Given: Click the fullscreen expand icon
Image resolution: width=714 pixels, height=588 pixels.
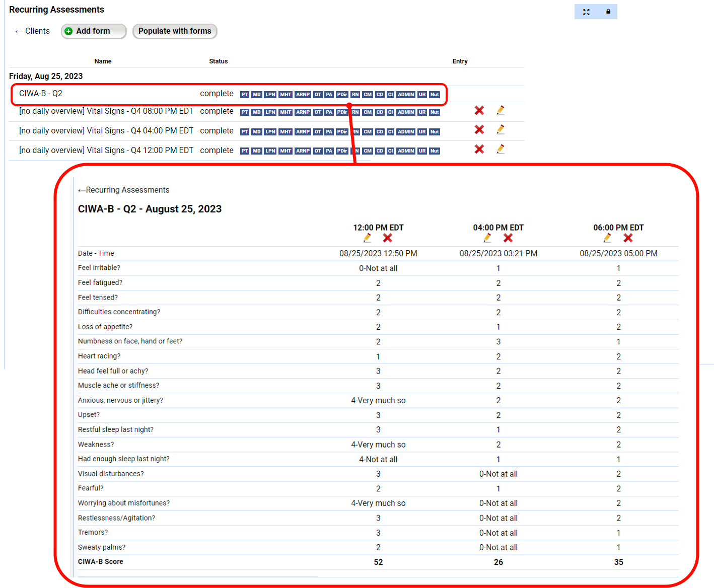Looking at the screenshot, I should tap(586, 12).
